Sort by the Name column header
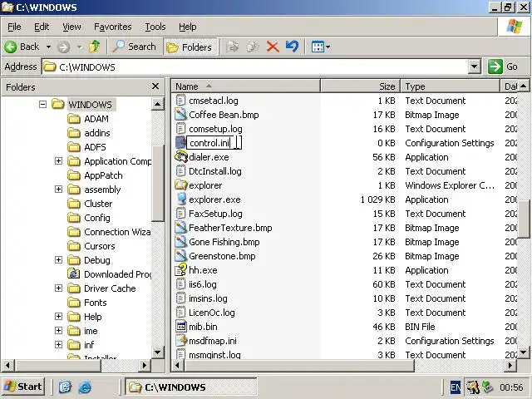 pos(246,86)
